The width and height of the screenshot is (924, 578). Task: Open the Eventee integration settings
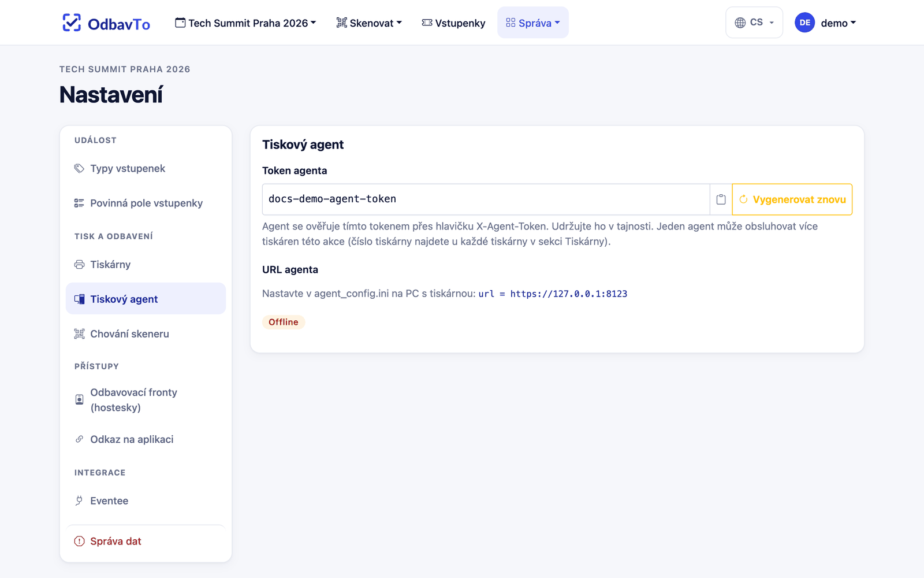coord(146,501)
